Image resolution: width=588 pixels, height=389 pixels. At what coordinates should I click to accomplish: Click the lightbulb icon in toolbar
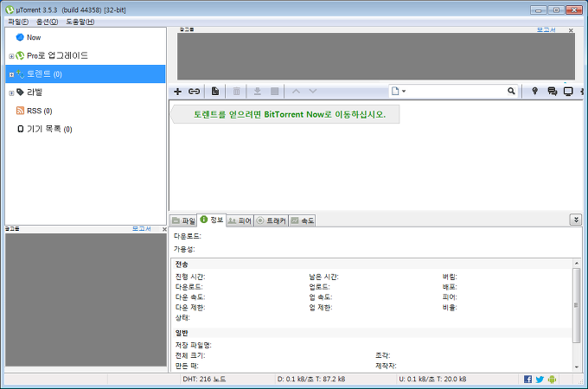tap(534, 91)
